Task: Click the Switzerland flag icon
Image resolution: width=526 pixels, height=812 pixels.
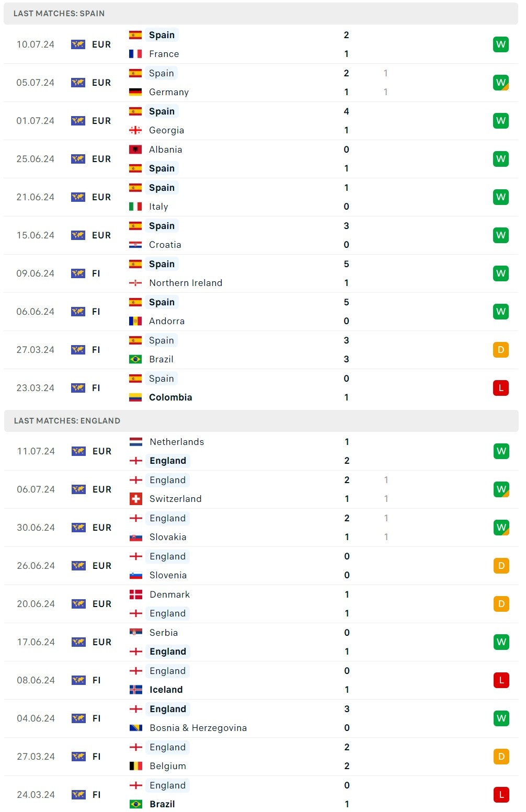Action: point(136,499)
